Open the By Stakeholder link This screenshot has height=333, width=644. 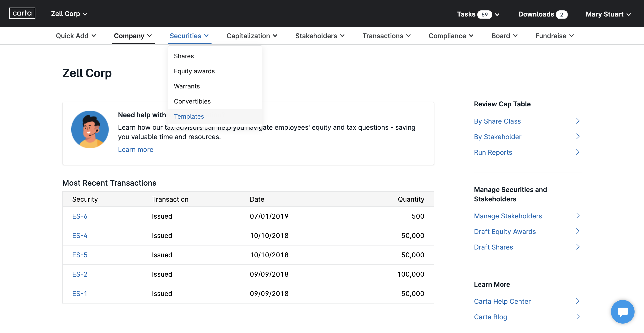(x=497, y=136)
